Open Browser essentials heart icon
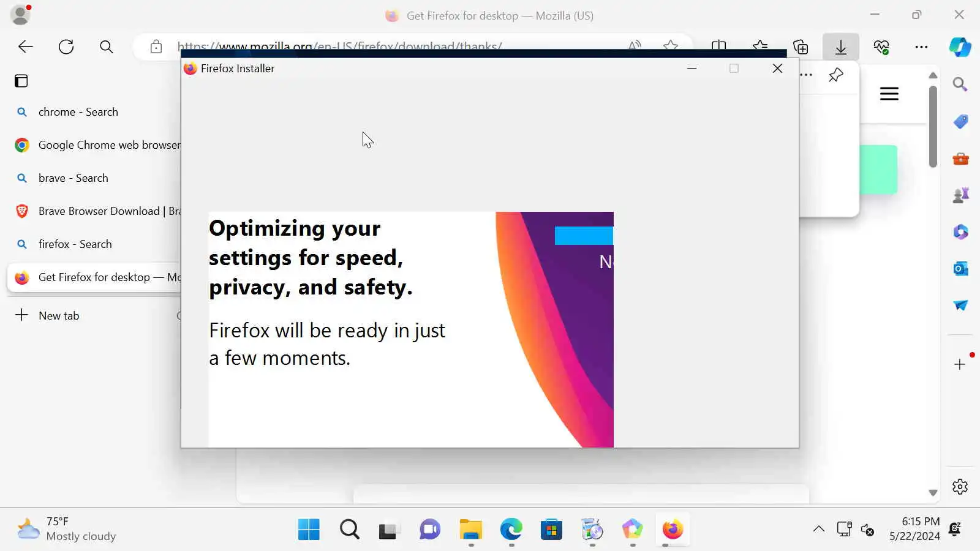 [x=881, y=47]
